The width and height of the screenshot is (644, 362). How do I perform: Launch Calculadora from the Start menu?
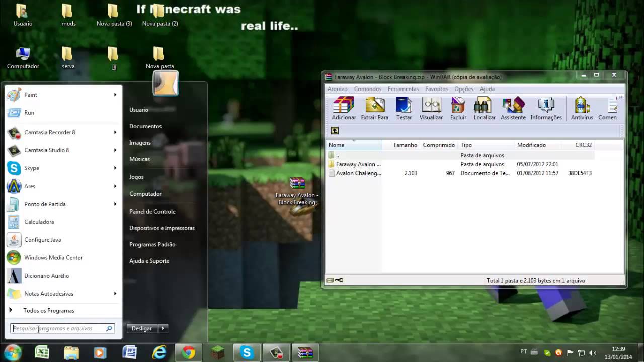pos(63,222)
